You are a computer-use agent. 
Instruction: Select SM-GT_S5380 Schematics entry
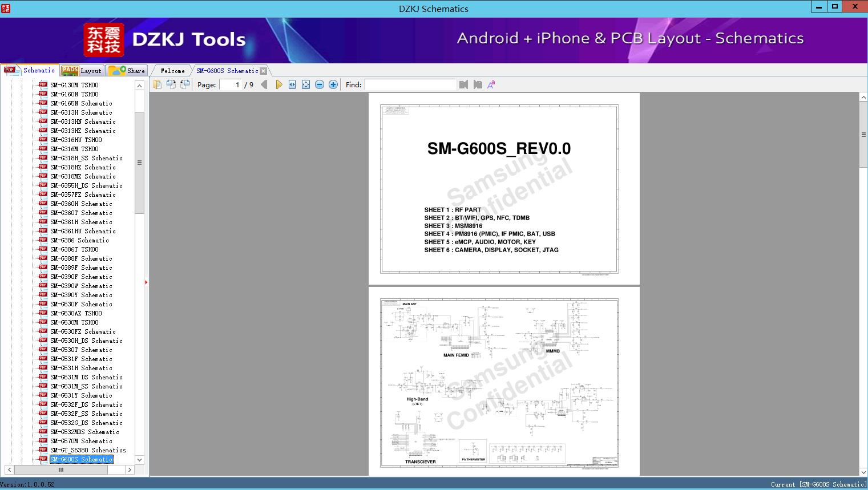[x=88, y=450]
